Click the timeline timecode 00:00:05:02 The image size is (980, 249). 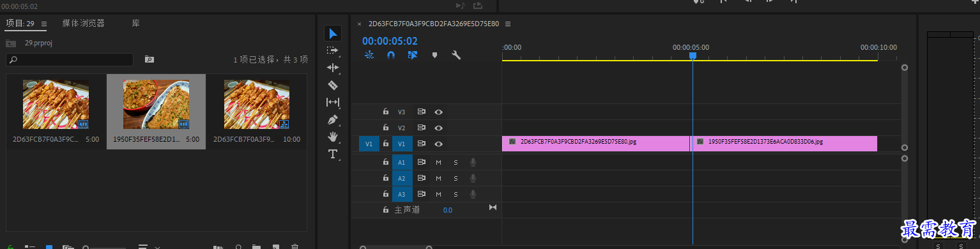pyautogui.click(x=390, y=41)
